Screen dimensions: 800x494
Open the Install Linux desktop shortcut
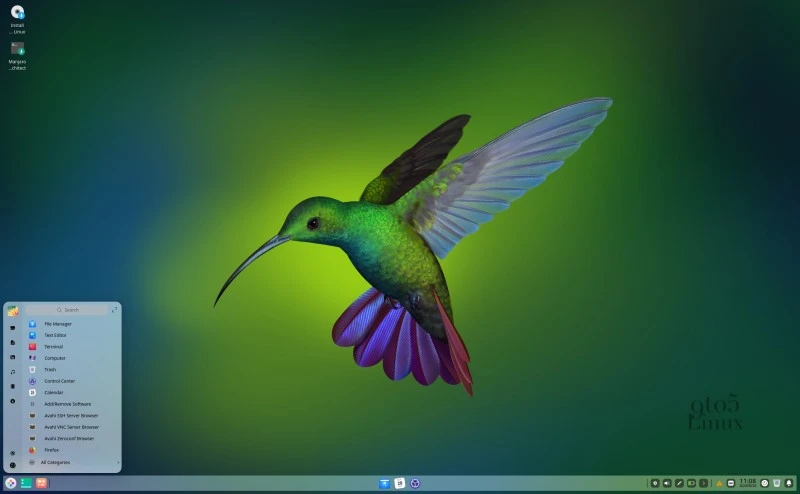(17, 19)
